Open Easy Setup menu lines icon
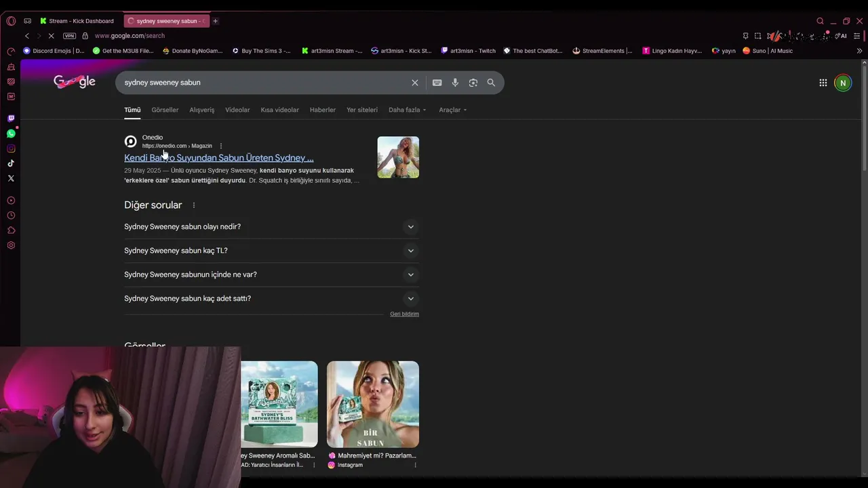868x488 pixels. click(856, 36)
